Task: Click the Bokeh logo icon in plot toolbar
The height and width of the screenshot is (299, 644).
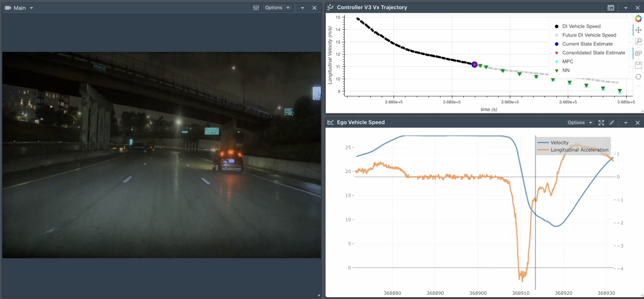Action: coord(637,19)
